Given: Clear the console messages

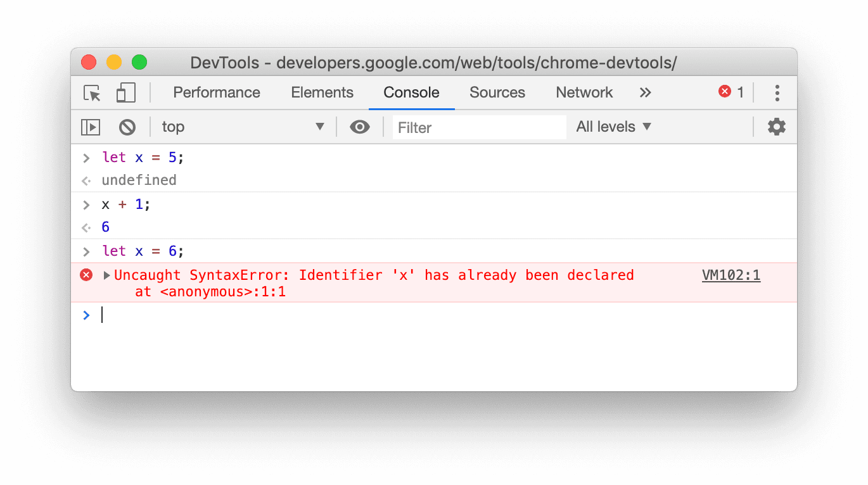Looking at the screenshot, I should coord(127,127).
